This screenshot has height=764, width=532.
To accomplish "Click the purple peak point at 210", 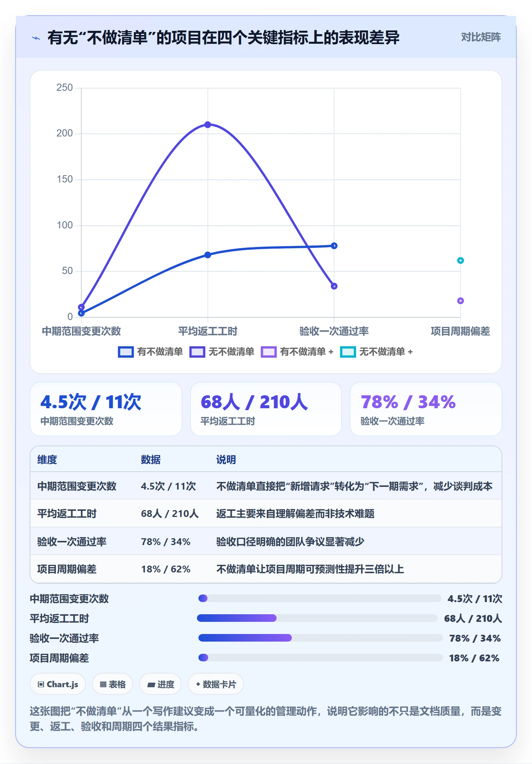I will tap(207, 125).
